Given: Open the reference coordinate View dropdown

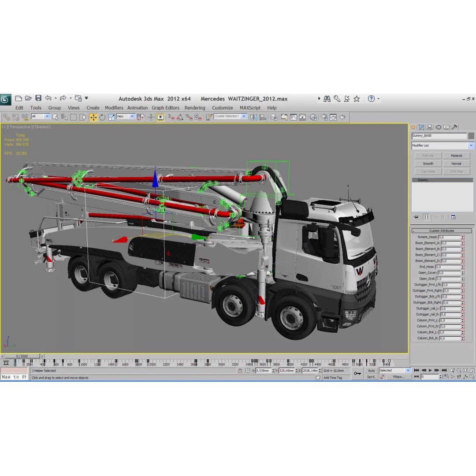Looking at the screenshot, I should (132, 116).
